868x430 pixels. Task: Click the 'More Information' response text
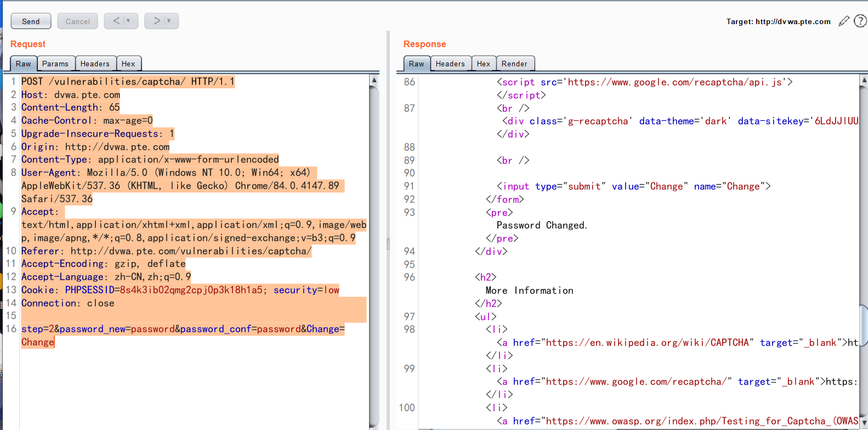pyautogui.click(x=530, y=291)
